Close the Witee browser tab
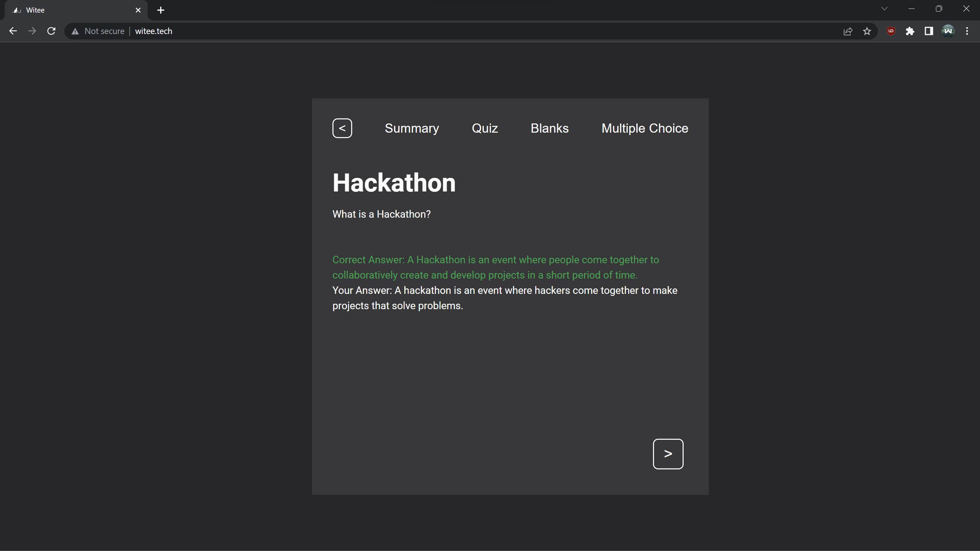Viewport: 980px width, 551px height. pyautogui.click(x=138, y=10)
